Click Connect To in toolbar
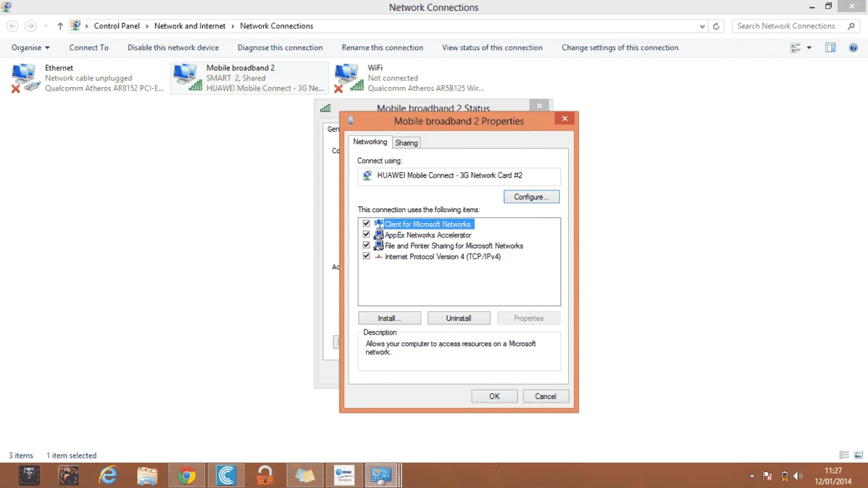This screenshot has height=488, width=868. pyautogui.click(x=88, y=48)
